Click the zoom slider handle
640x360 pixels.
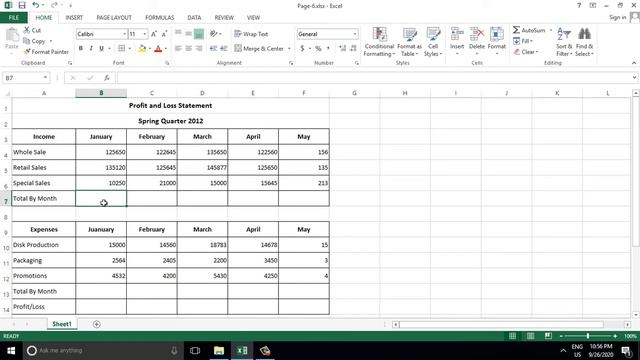point(588,336)
